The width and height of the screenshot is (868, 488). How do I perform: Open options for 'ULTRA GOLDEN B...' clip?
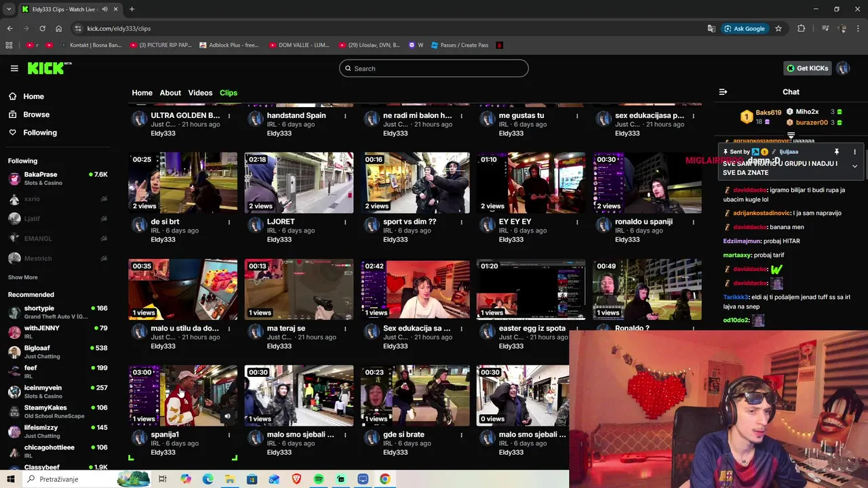click(229, 116)
